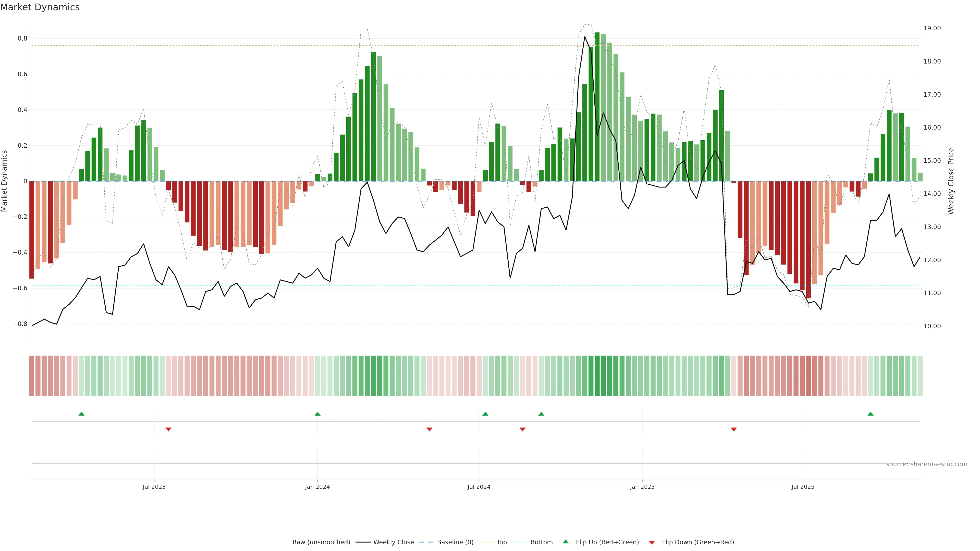Click the source sharemaestro.com text
The image size is (980, 551).
[926, 464]
